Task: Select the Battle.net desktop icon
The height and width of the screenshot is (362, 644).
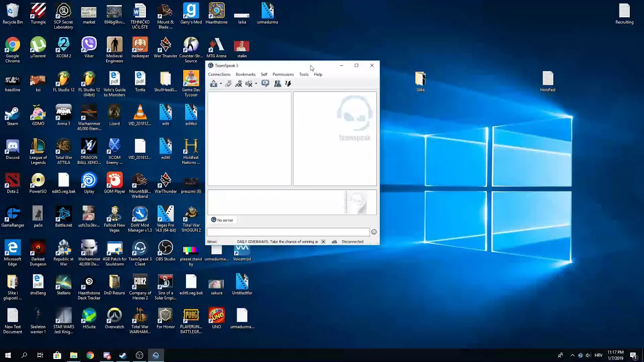Action: pos(63,217)
